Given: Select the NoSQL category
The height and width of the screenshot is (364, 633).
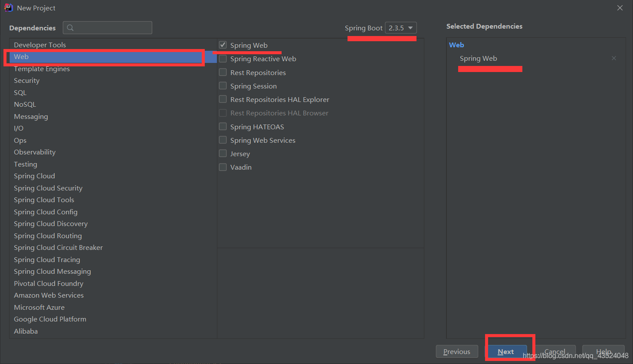Looking at the screenshot, I should click(113, 105).
